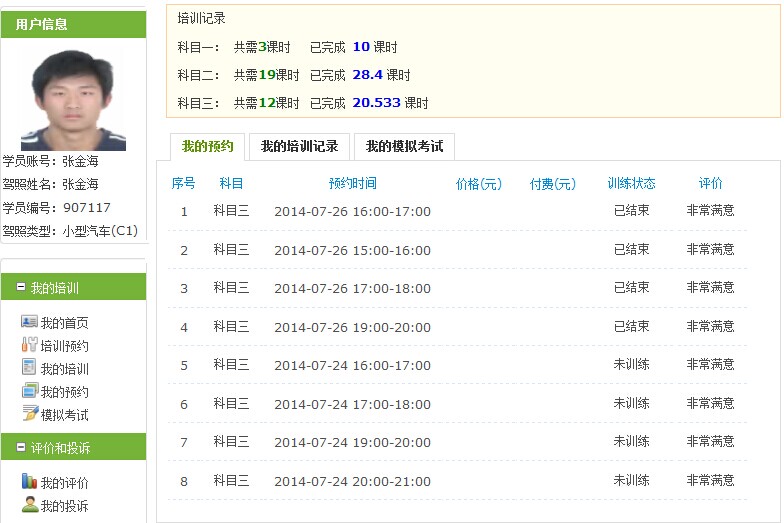Click the home icon beside 我的首页
Viewport: 784px width, 523px height.
pos(29,322)
